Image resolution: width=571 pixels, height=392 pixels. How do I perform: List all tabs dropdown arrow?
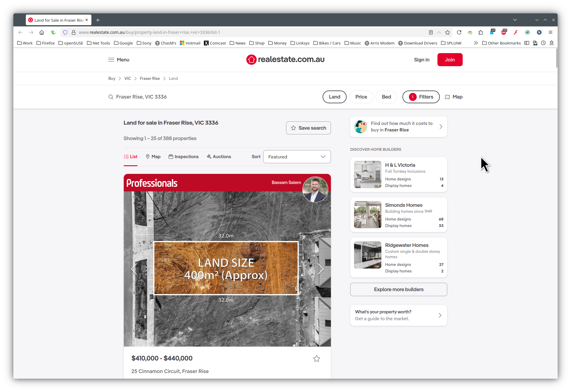click(515, 20)
